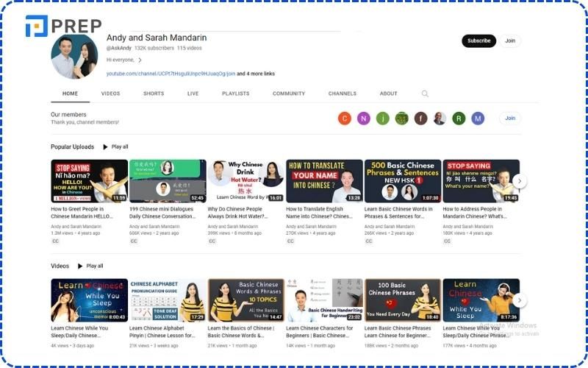
Task: Open title 'Why Do Chinese People Always Drink'
Action: pyautogui.click(x=237, y=213)
